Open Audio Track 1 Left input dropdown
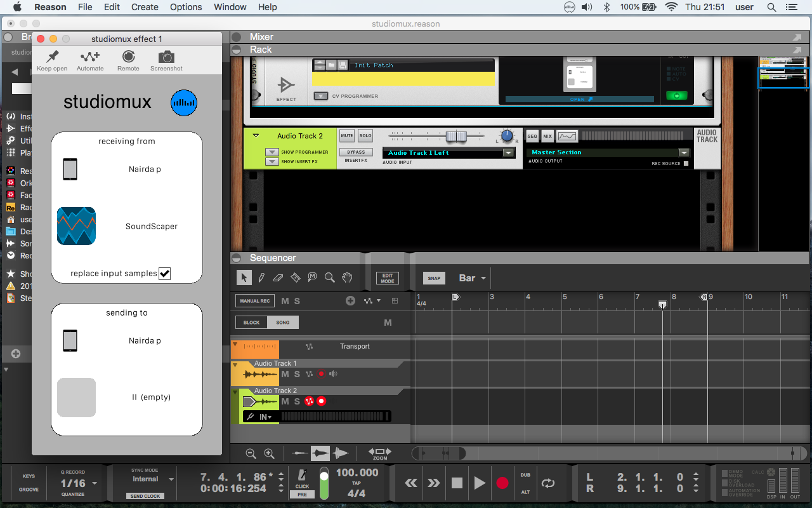812x508 pixels. (x=508, y=153)
